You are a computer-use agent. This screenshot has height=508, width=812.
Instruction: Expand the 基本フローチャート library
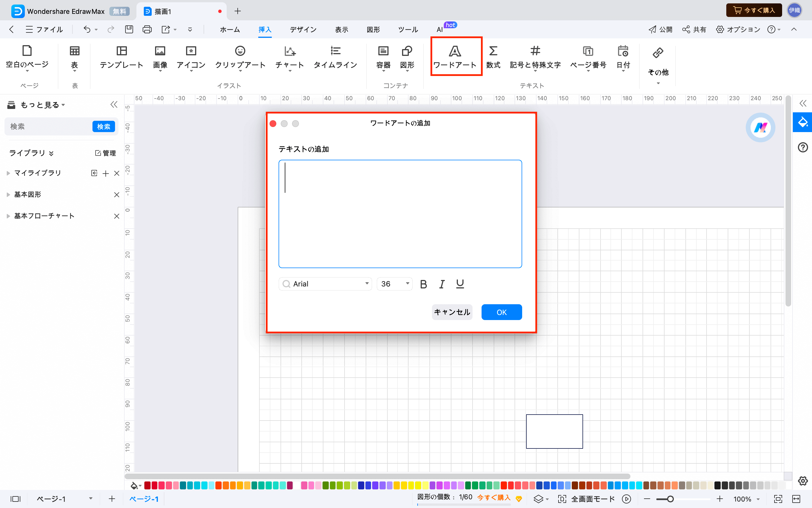[8, 216]
